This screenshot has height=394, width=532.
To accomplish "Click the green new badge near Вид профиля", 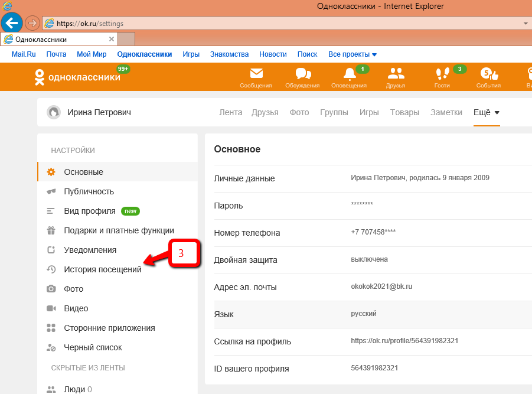I will coord(130,211).
